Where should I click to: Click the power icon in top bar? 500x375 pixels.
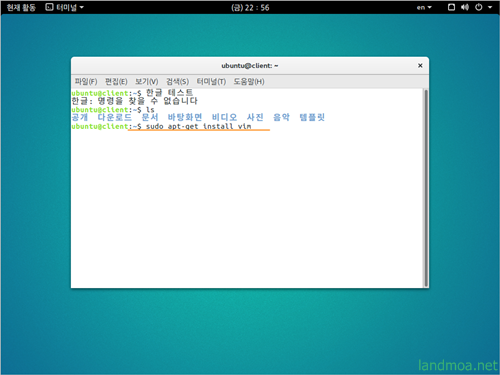pos(479,7)
